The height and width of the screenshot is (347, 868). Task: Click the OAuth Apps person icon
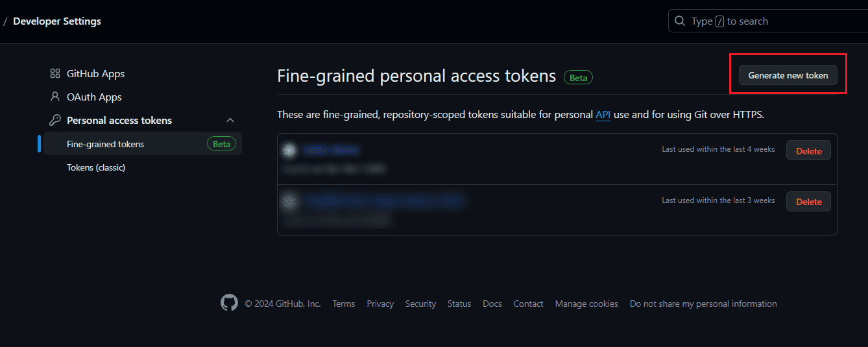[55, 97]
